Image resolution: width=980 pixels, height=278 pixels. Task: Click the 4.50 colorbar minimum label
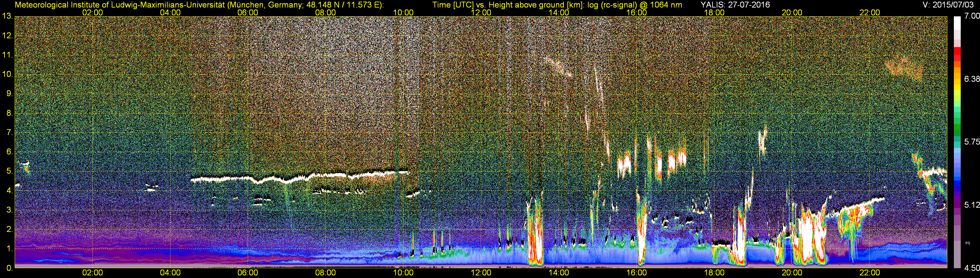point(972,269)
